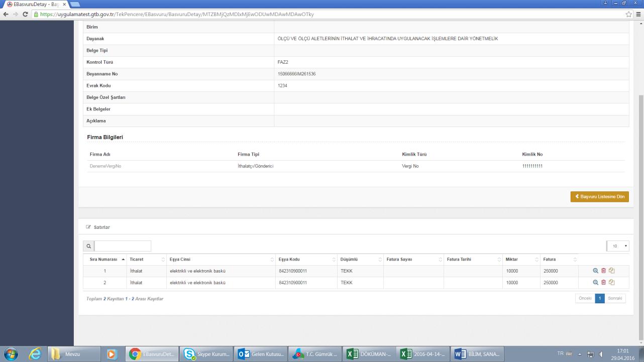644x362 pixels.
Task: Click the Dayanak regulation text
Action: (x=388, y=39)
